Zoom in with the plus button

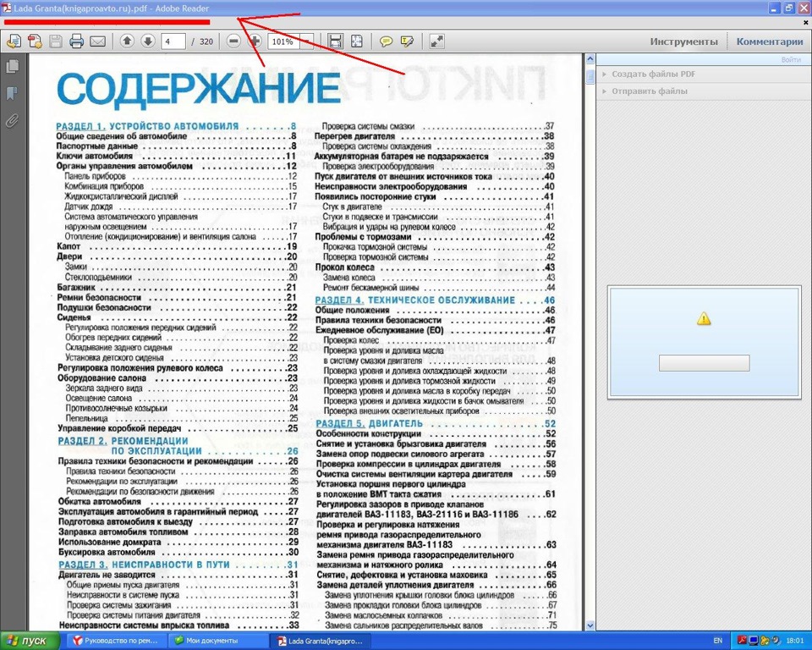pyautogui.click(x=254, y=41)
